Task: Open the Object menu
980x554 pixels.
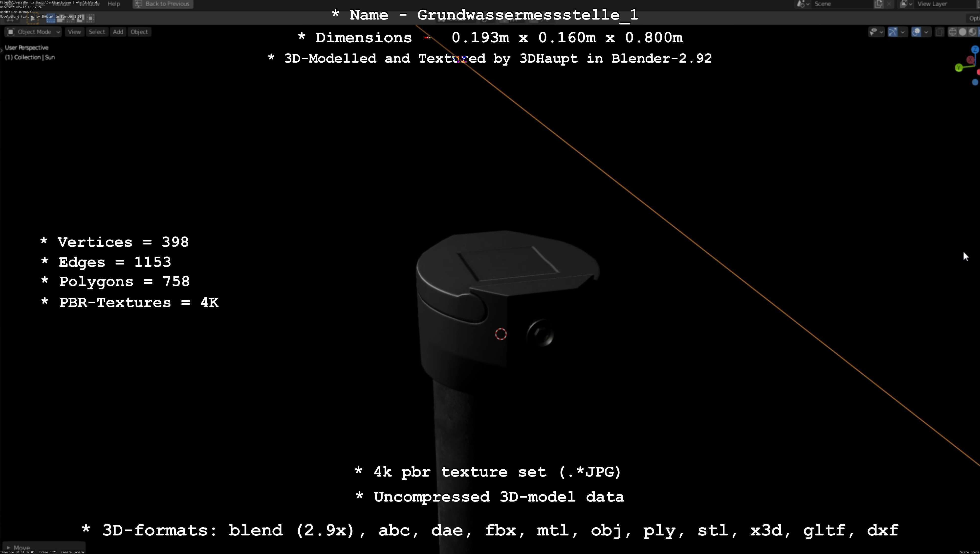Action: [139, 32]
